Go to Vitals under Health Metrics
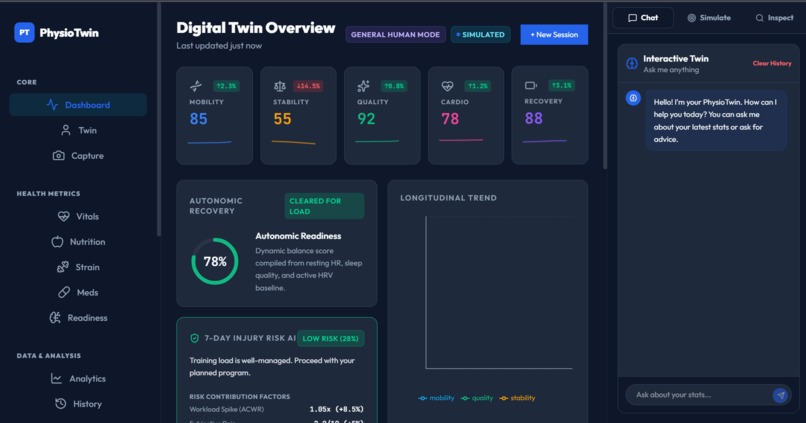Image resolution: width=806 pixels, height=423 pixels. 78,216
